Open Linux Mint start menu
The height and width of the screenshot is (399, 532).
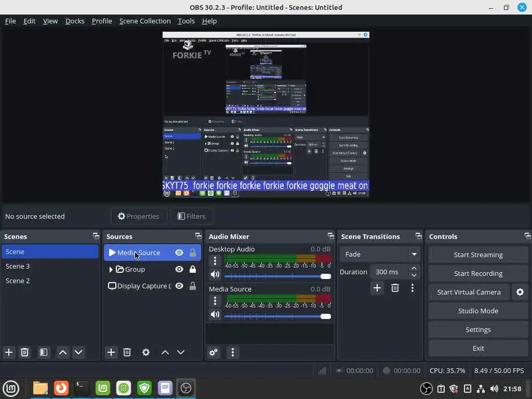point(11,389)
